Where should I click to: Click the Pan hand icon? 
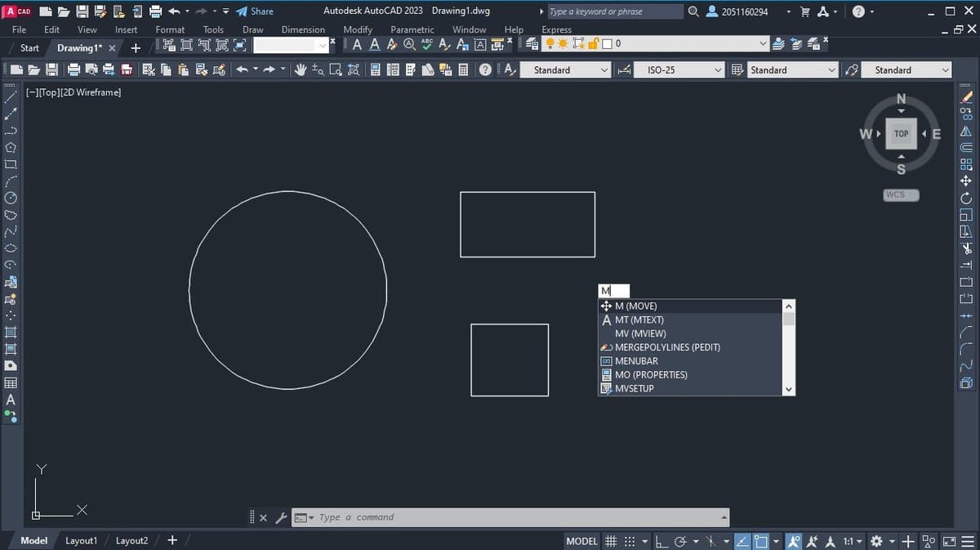(x=300, y=70)
